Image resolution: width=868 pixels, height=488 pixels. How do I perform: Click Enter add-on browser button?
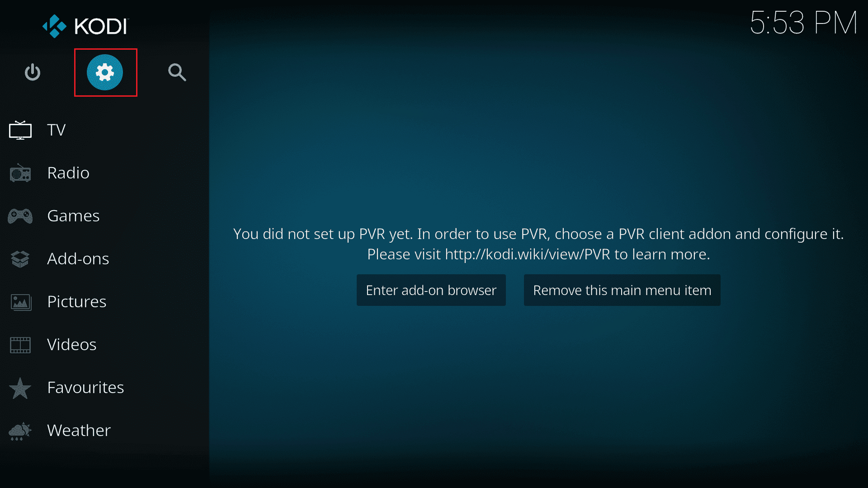(x=431, y=290)
